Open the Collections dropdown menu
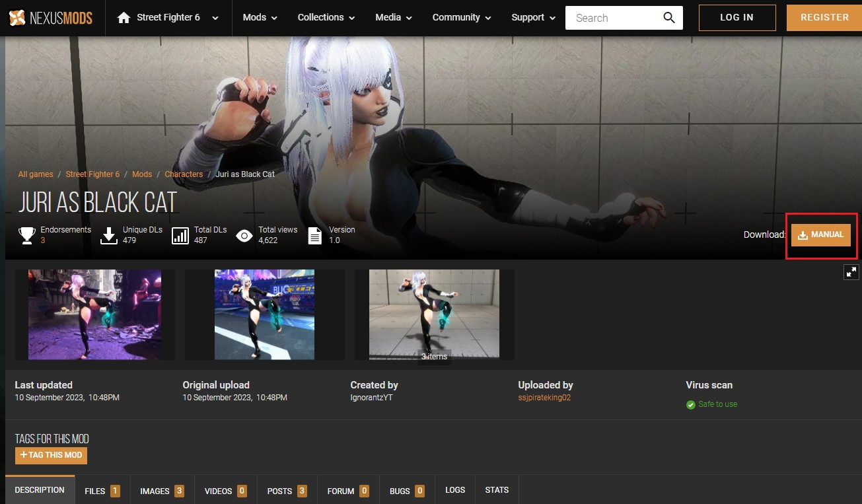The width and height of the screenshot is (862, 504). [326, 18]
